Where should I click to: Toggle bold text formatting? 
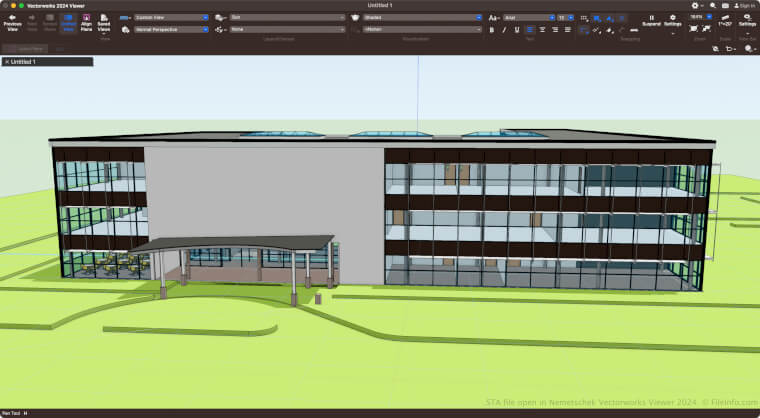(x=492, y=30)
